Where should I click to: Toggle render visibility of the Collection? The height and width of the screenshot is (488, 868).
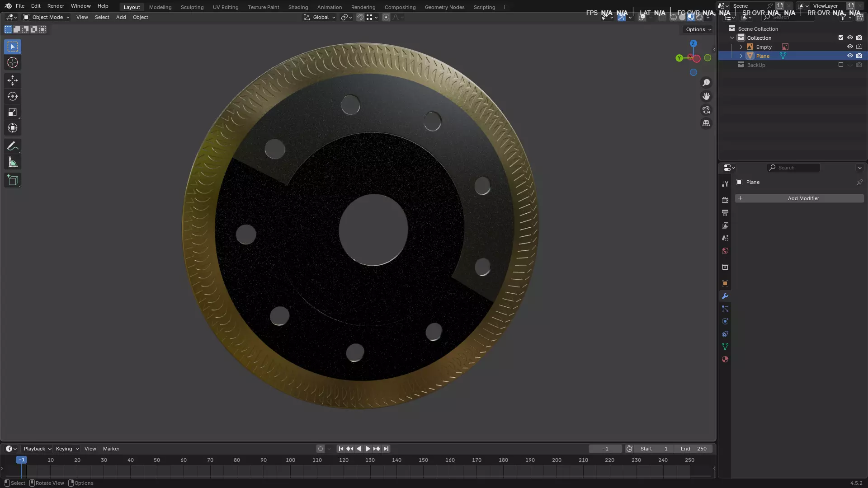[x=859, y=38]
